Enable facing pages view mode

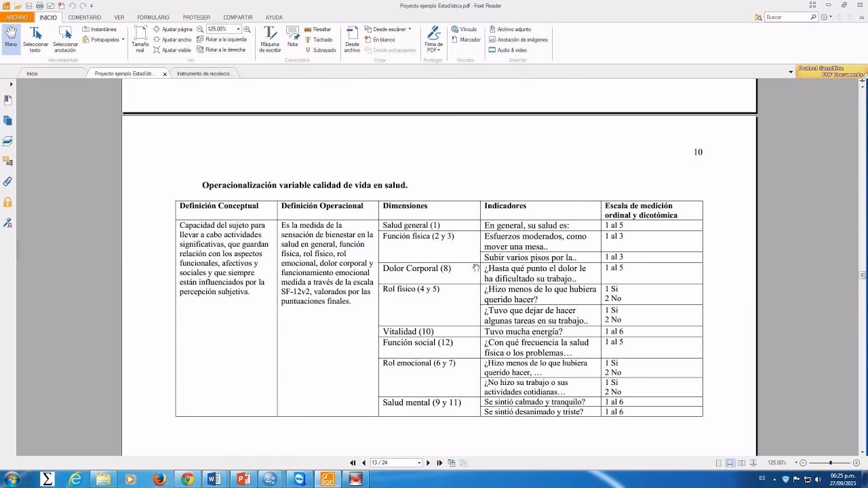point(741,463)
